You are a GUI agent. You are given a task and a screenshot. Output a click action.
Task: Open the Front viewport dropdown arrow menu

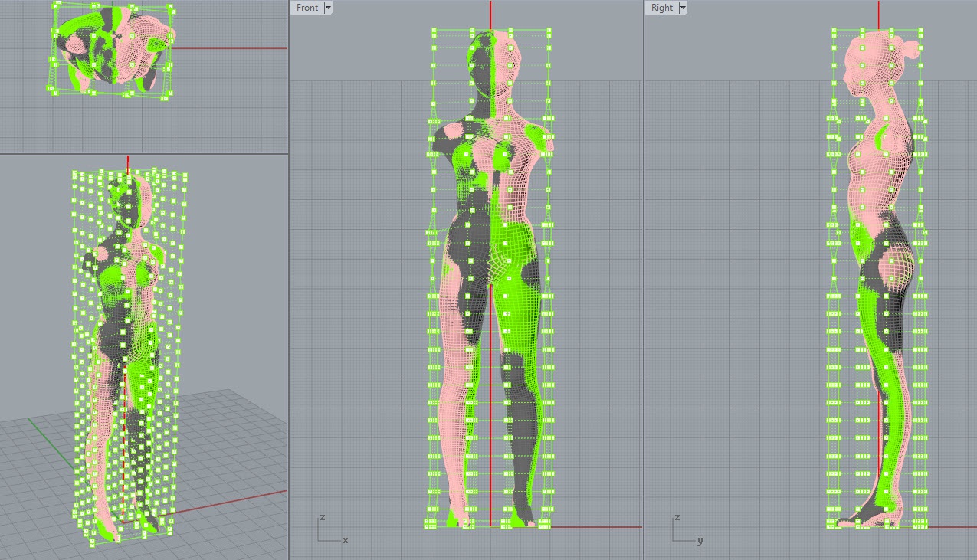tap(328, 8)
